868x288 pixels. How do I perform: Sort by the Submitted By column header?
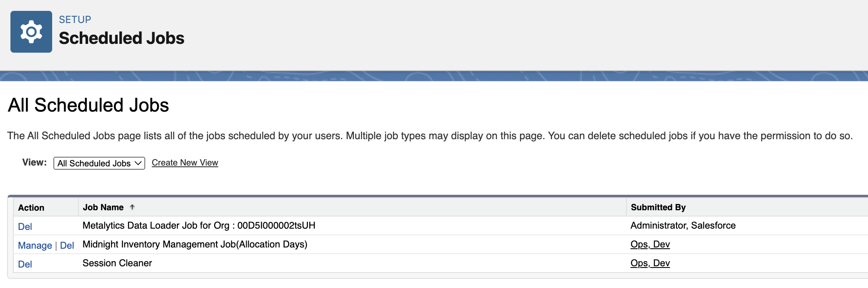point(658,207)
